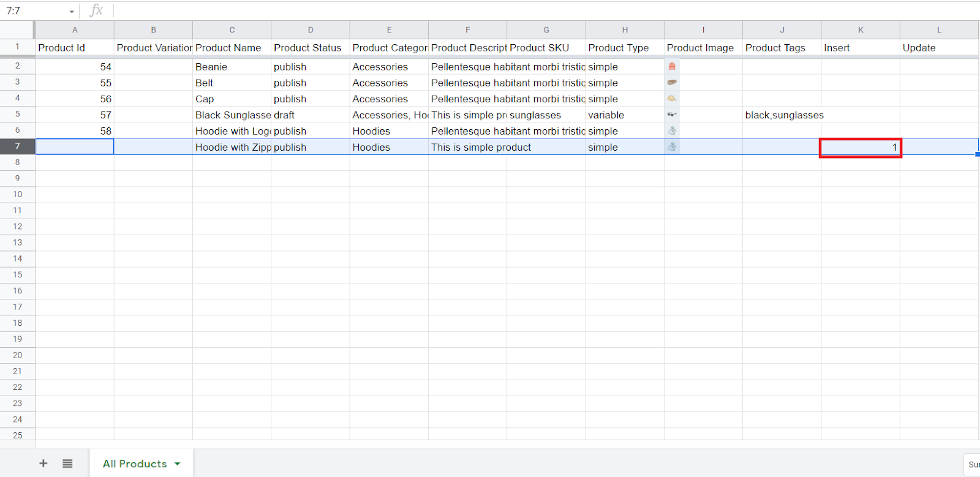980x477 pixels.
Task: Select column F header
Action: tap(467, 30)
